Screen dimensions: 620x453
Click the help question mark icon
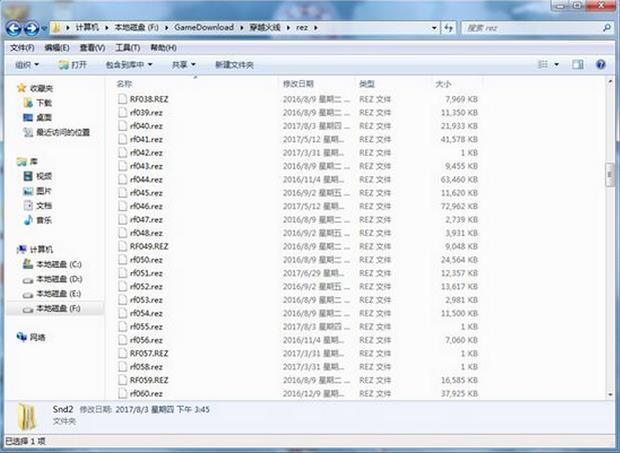pyautogui.click(x=601, y=65)
